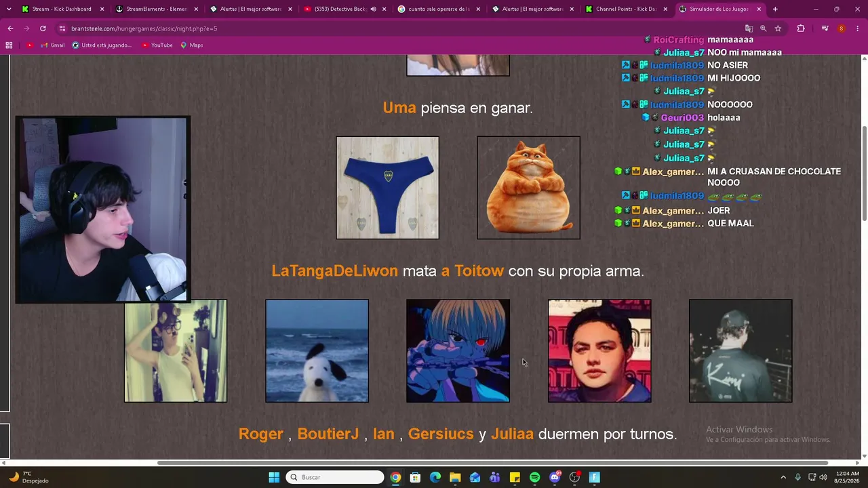Click the name 'LaTangaDeLiwon'
This screenshot has width=868, height=488.
coord(334,271)
